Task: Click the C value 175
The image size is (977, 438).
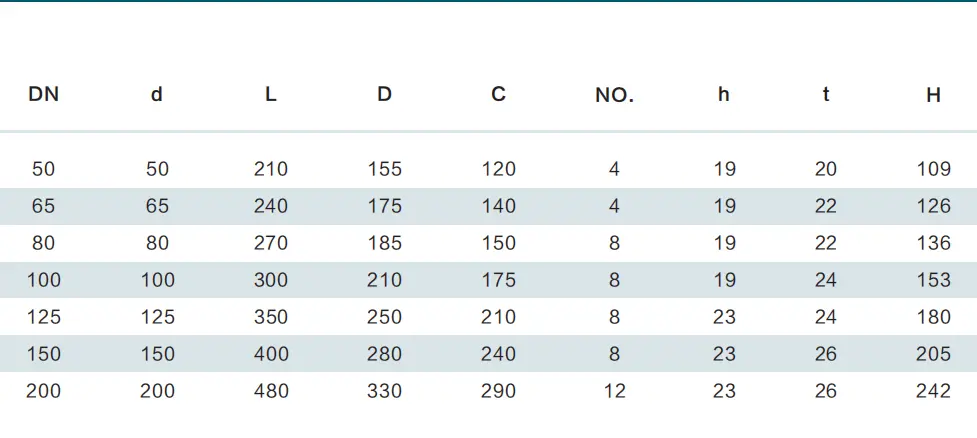Action: (498, 280)
